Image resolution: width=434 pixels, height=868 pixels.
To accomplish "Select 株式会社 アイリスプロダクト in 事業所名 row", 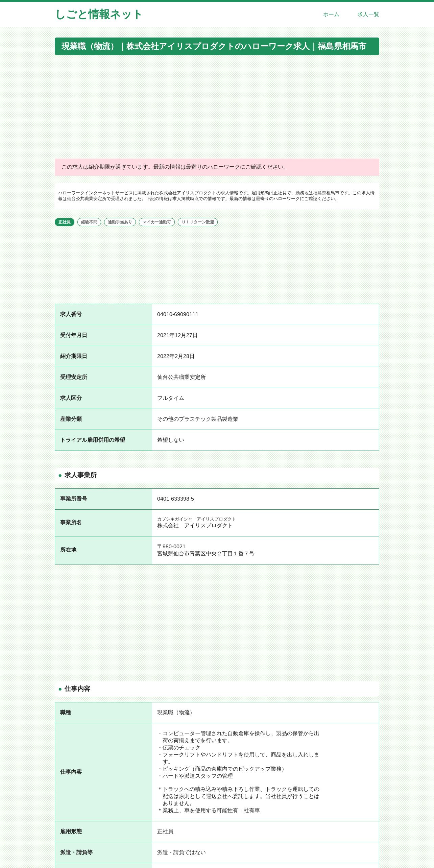I will (x=195, y=526).
